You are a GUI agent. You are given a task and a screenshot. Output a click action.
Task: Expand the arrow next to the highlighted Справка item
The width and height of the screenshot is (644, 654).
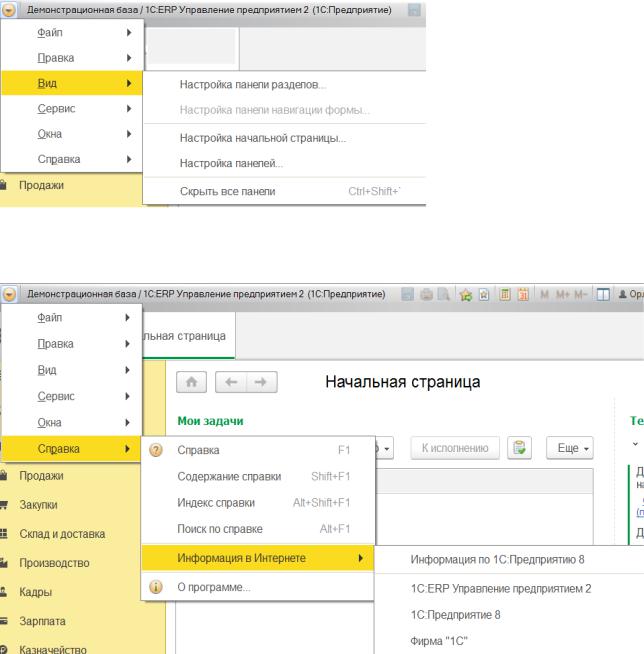(127, 448)
